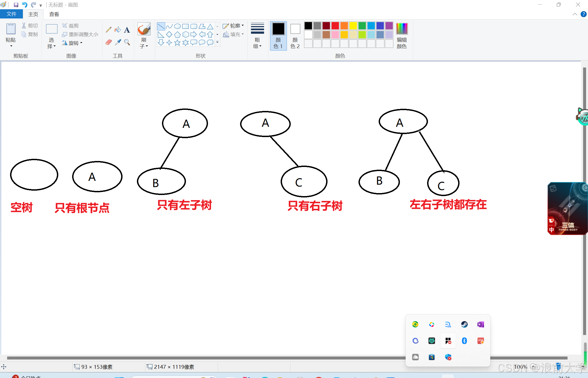The height and width of the screenshot is (378, 588).
Task: Toggle Bluetooth in the tray flyout
Action: (464, 341)
